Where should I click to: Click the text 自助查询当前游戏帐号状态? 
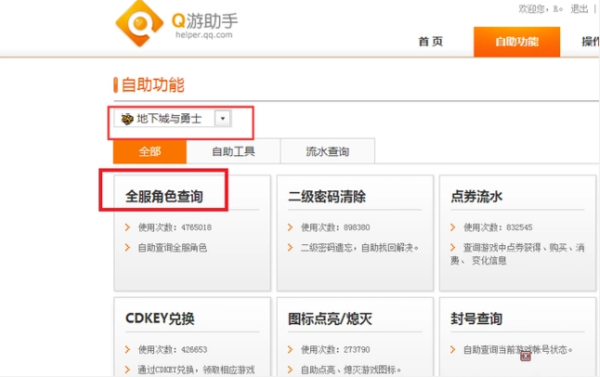click(518, 349)
